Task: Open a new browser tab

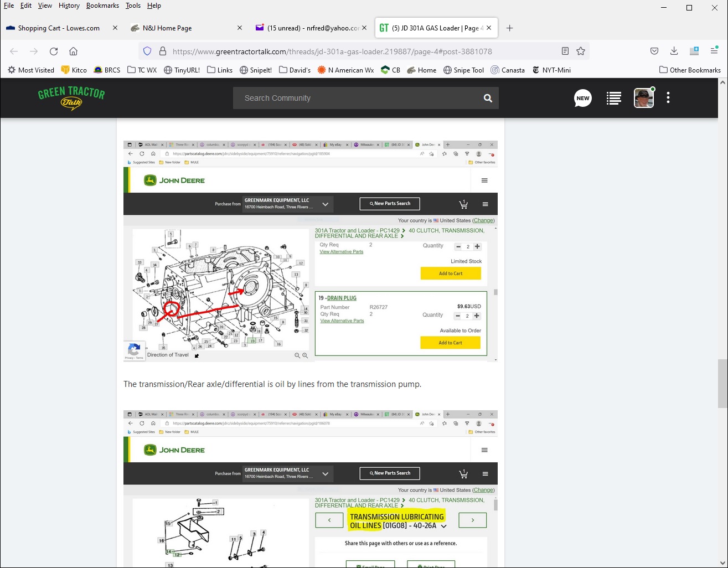Action: 510,28
